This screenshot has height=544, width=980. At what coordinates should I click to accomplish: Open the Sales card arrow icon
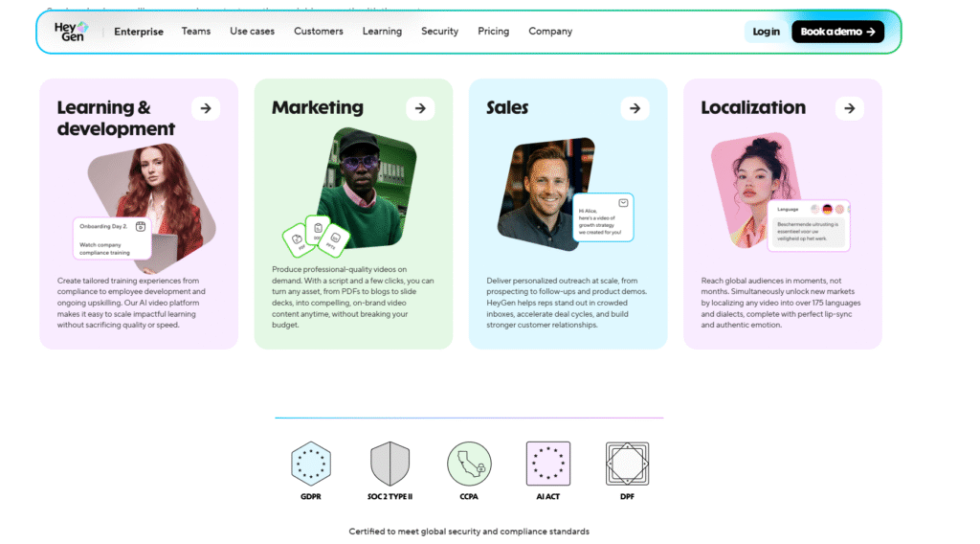point(635,108)
